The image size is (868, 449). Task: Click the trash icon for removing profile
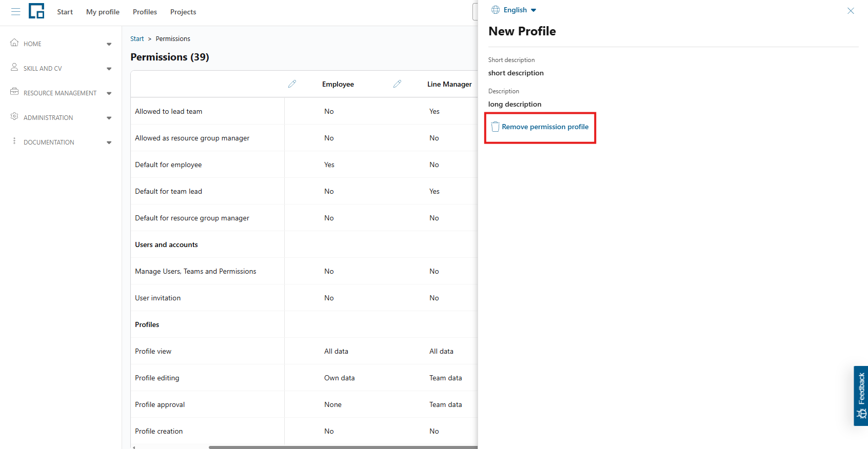pyautogui.click(x=495, y=127)
